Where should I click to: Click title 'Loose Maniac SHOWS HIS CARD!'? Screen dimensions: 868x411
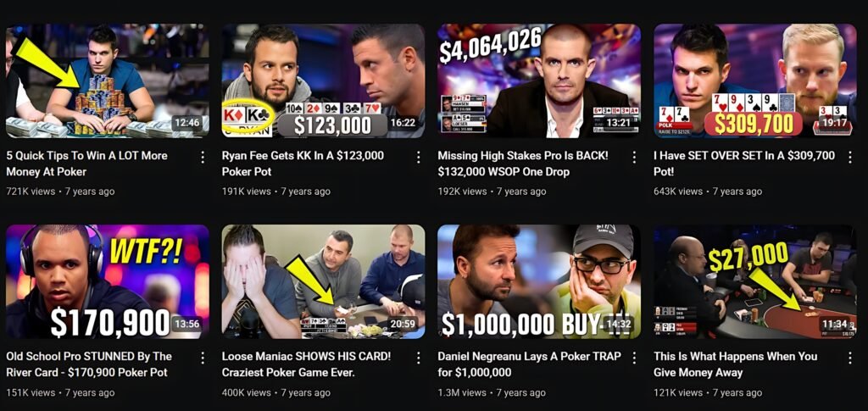(306, 357)
